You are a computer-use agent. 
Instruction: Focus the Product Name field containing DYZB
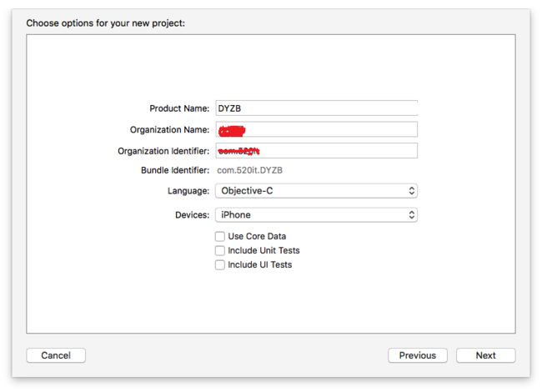(x=316, y=108)
